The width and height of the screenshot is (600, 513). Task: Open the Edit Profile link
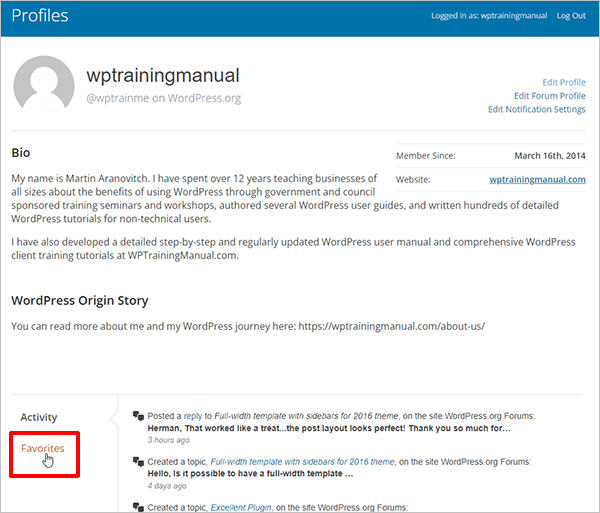point(564,82)
